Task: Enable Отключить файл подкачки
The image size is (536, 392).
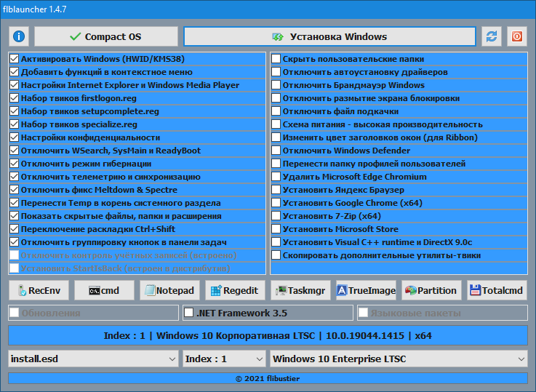Action: (x=276, y=111)
